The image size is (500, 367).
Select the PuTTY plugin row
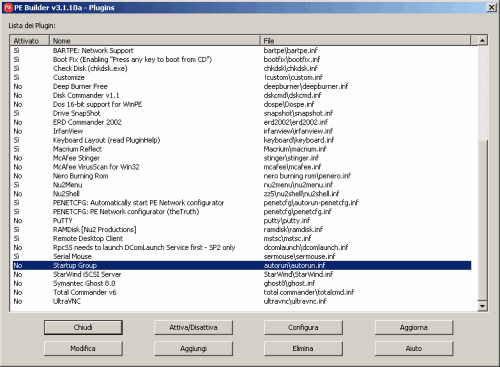pyautogui.click(x=242, y=221)
